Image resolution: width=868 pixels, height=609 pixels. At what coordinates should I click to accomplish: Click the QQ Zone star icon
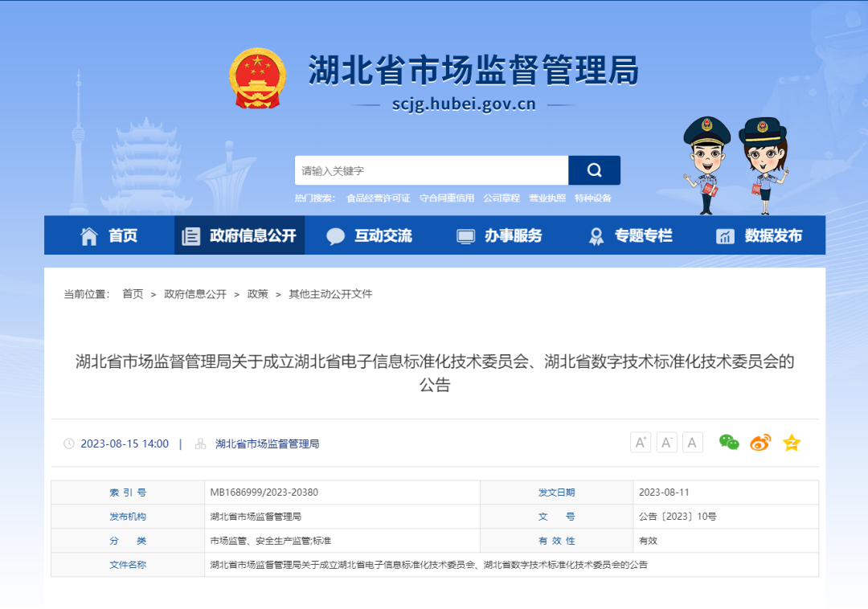coord(792,443)
